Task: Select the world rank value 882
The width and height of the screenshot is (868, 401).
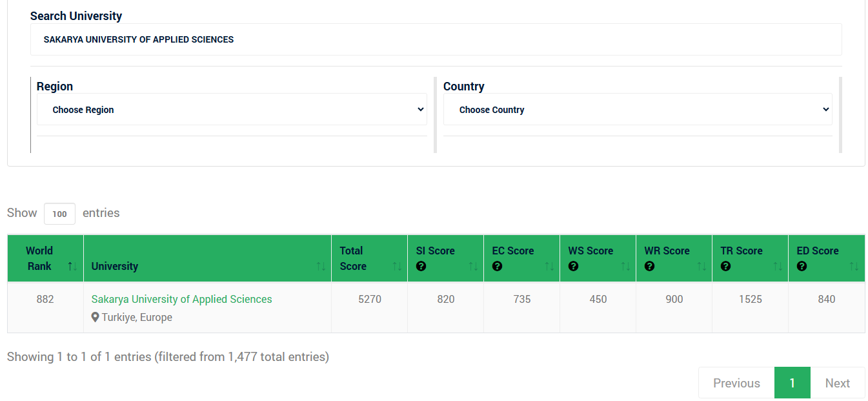Action: tap(45, 299)
